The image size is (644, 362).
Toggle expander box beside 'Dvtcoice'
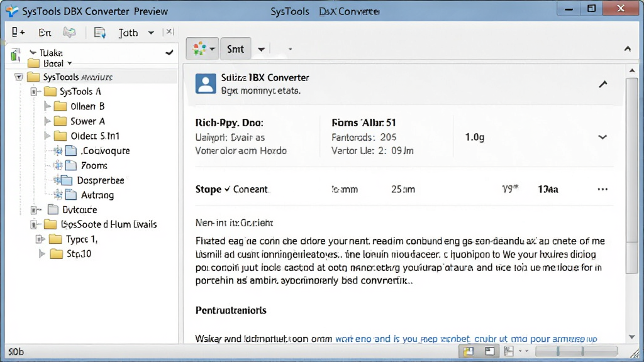[x=35, y=210]
